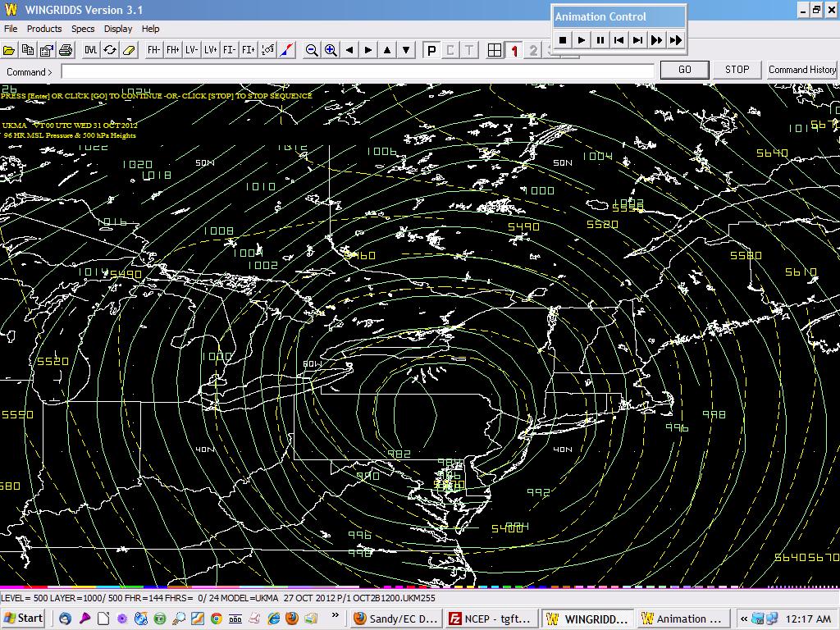Click the magnifier search quick launch icon

(x=178, y=619)
